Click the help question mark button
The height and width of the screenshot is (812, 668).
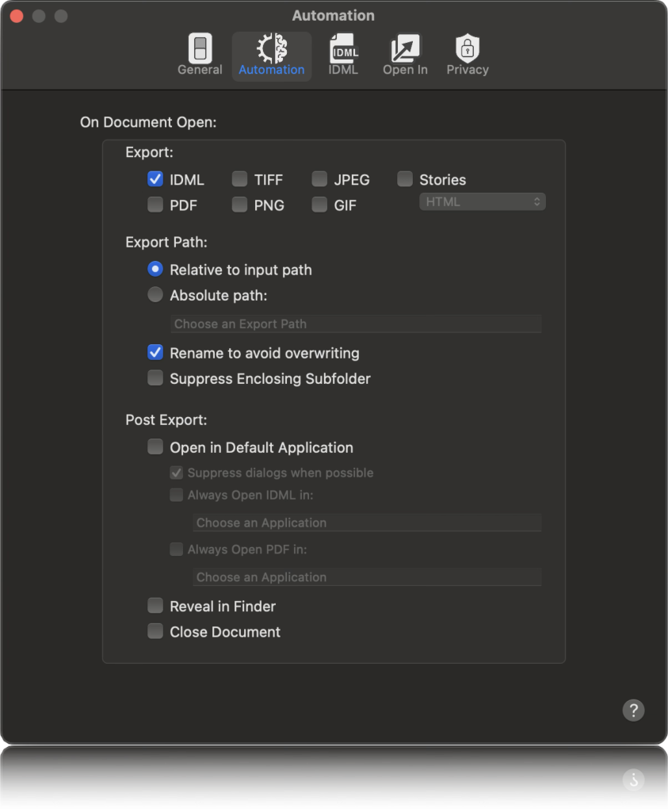point(633,710)
